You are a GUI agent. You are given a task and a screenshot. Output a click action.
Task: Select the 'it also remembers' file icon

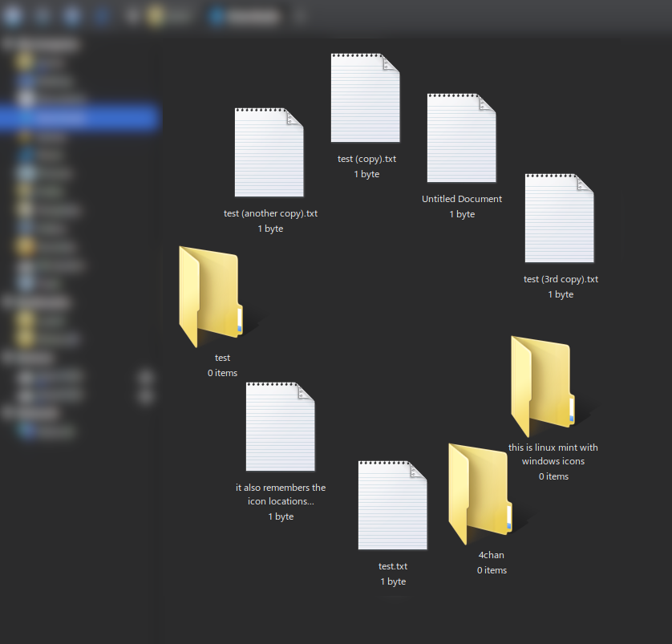point(281,427)
